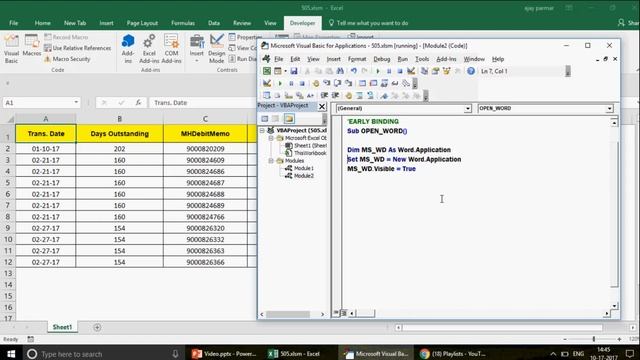This screenshot has width=640, height=360.
Task: Open COM Add-ins in Excel ribbon
Action: click(x=171, y=49)
